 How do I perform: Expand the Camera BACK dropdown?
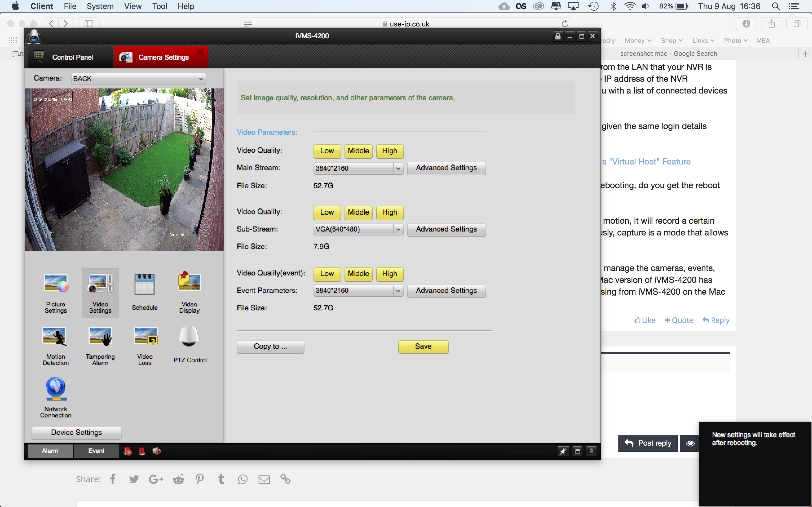tap(201, 79)
